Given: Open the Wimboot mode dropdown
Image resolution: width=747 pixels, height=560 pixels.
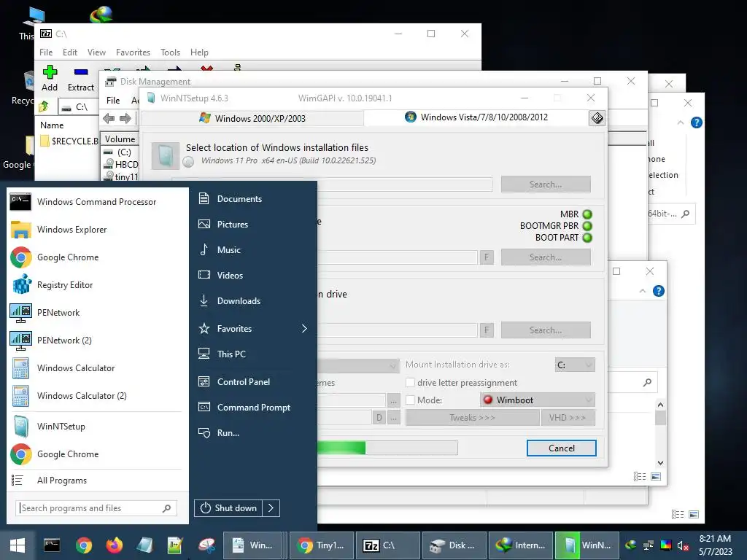Looking at the screenshot, I should click(538, 400).
